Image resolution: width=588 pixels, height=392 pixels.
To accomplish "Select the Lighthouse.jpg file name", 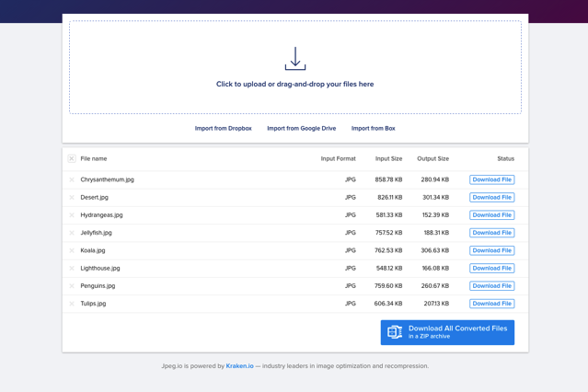I will (100, 268).
